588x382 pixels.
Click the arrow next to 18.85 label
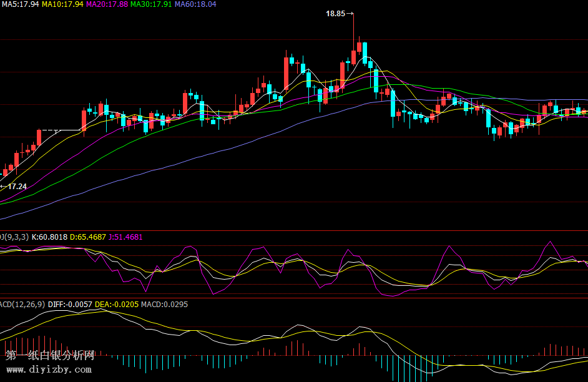350,13
